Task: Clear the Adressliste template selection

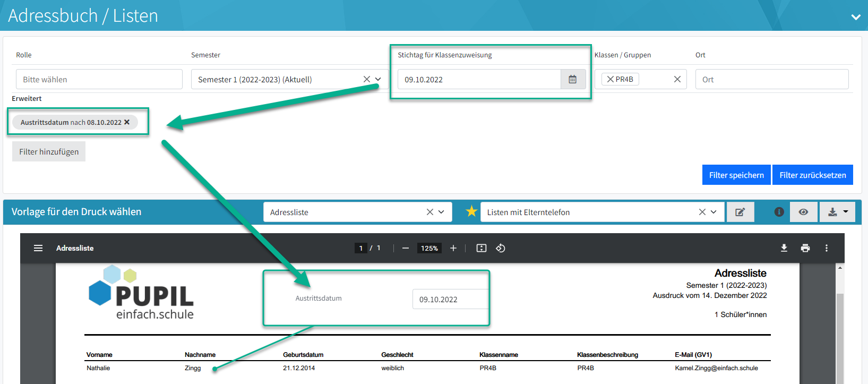Action: pos(430,212)
